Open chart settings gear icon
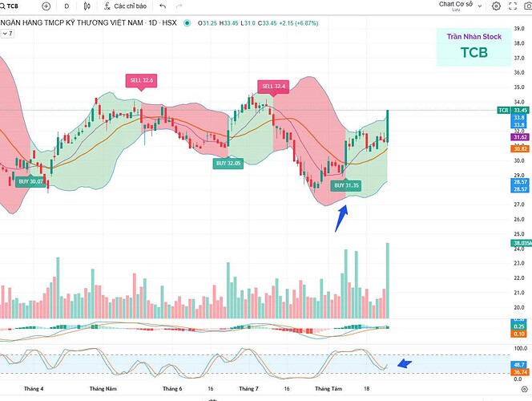532x401 pixels. 496,6
